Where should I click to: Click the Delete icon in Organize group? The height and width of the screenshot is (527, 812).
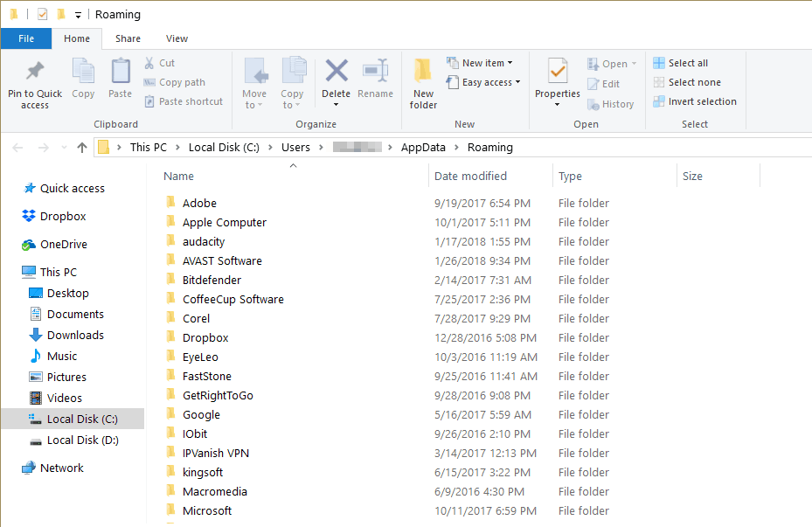337,71
